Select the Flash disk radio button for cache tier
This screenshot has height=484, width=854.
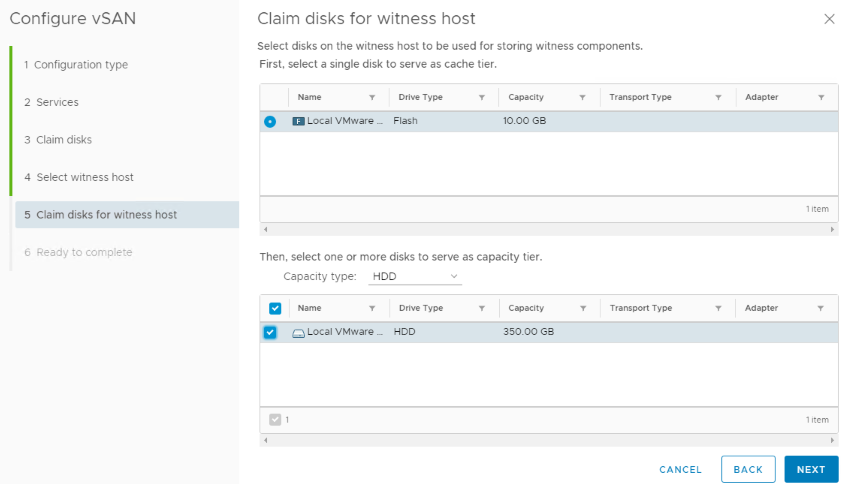(x=270, y=122)
